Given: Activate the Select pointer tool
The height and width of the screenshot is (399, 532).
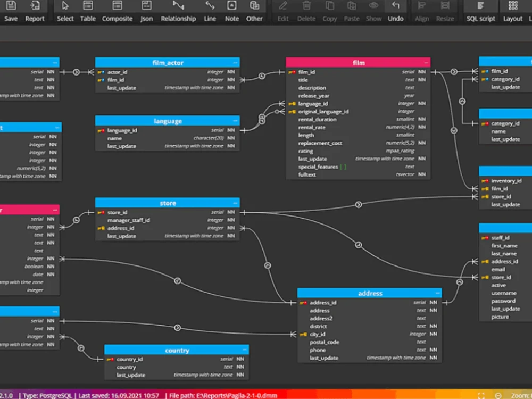Looking at the screenshot, I should [x=65, y=12].
